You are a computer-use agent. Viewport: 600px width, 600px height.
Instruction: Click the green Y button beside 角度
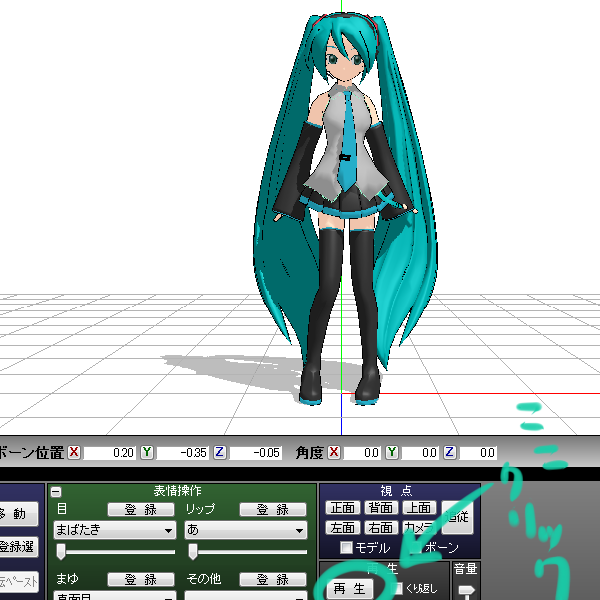pyautogui.click(x=391, y=452)
